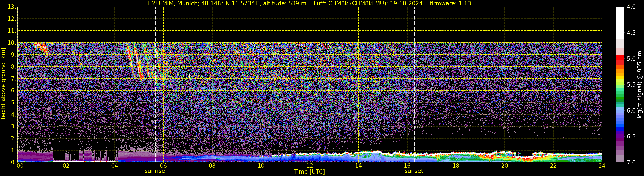
Task: Click the '24' time axis tick label
Action: point(602,166)
